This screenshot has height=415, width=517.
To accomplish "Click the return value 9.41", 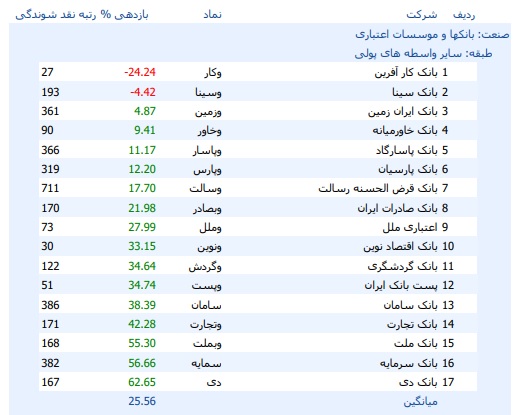I will click(145, 130).
